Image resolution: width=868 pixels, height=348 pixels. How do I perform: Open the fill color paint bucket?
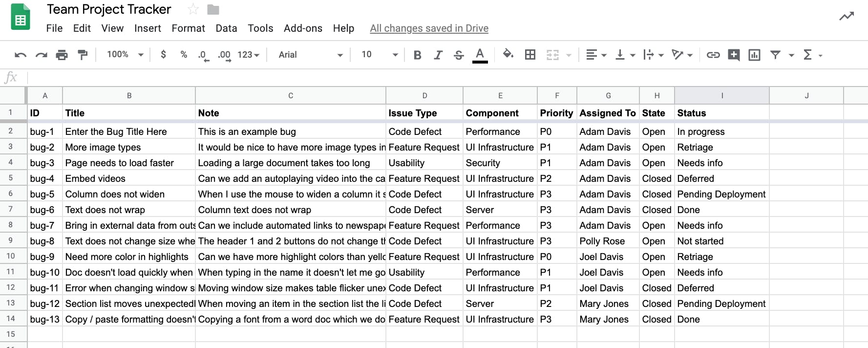click(x=508, y=54)
